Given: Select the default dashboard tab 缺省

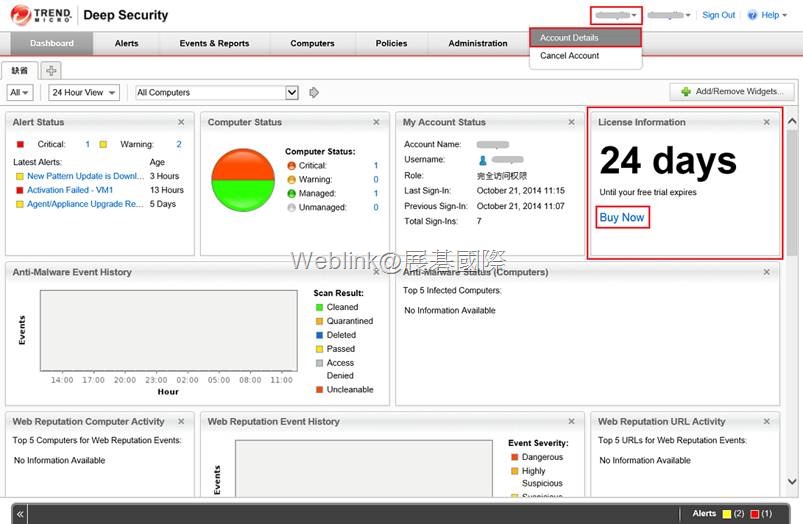Looking at the screenshot, I should pos(19,70).
